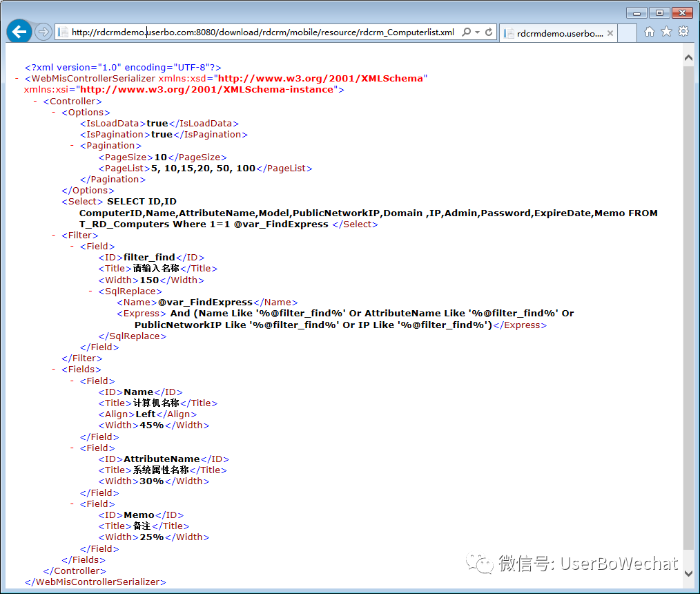Collapse the Field node containing AttributeName
700x594 pixels.
(72, 448)
